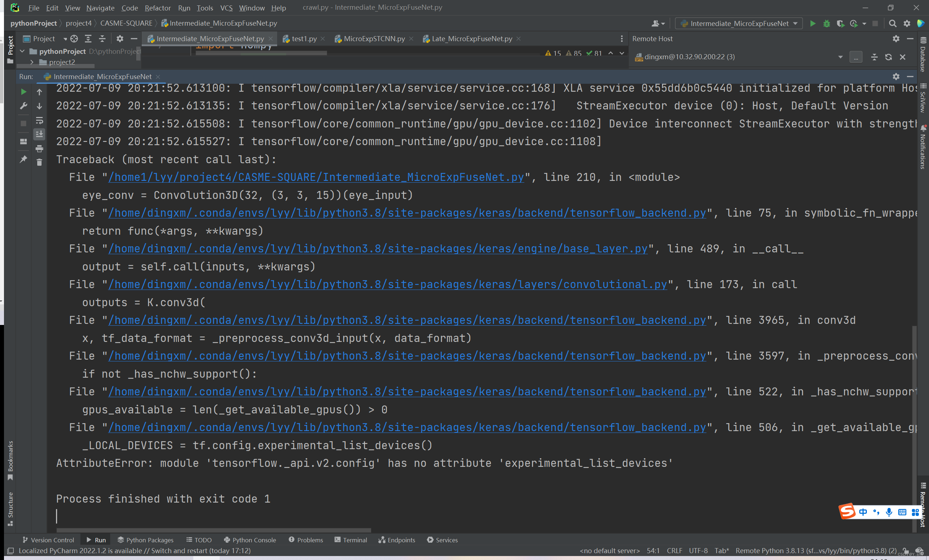The height and width of the screenshot is (560, 929).
Task: Start debugging with the bug icon
Action: (x=826, y=23)
